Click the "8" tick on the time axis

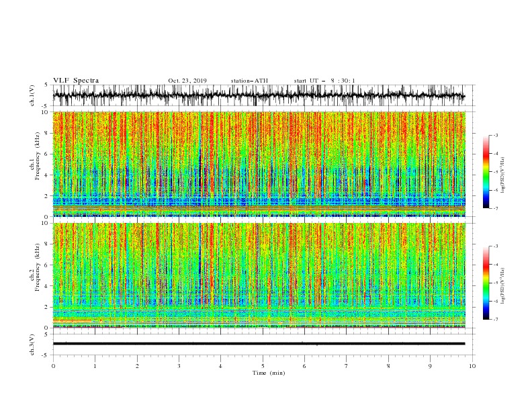tap(388, 366)
